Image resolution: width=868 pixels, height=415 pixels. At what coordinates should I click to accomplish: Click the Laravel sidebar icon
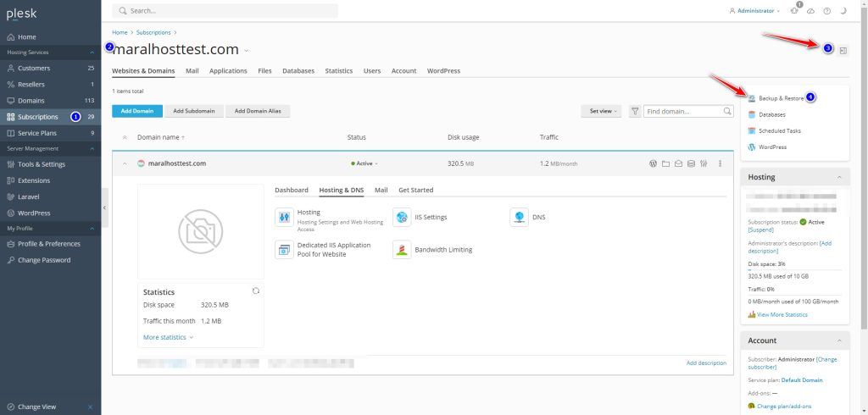(10, 197)
